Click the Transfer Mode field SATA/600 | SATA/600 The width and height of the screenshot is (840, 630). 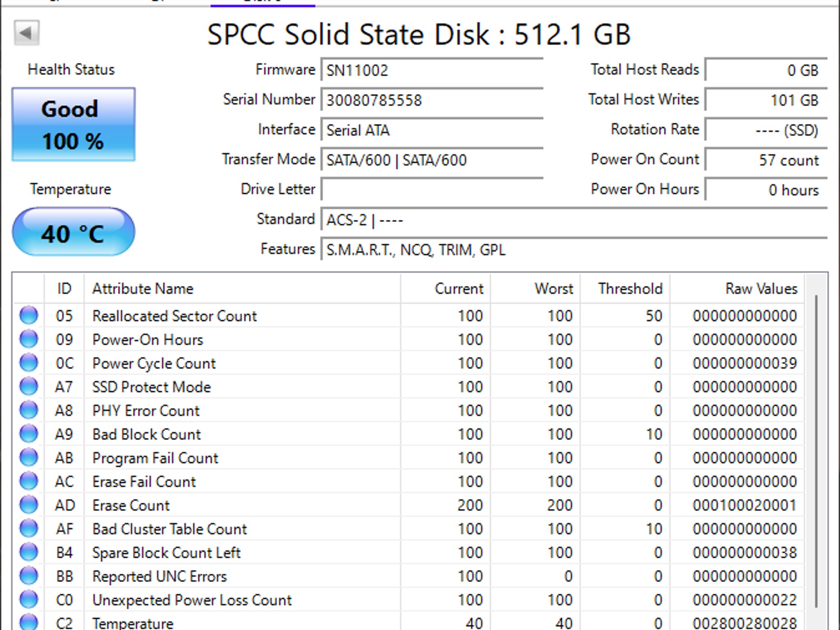432,160
